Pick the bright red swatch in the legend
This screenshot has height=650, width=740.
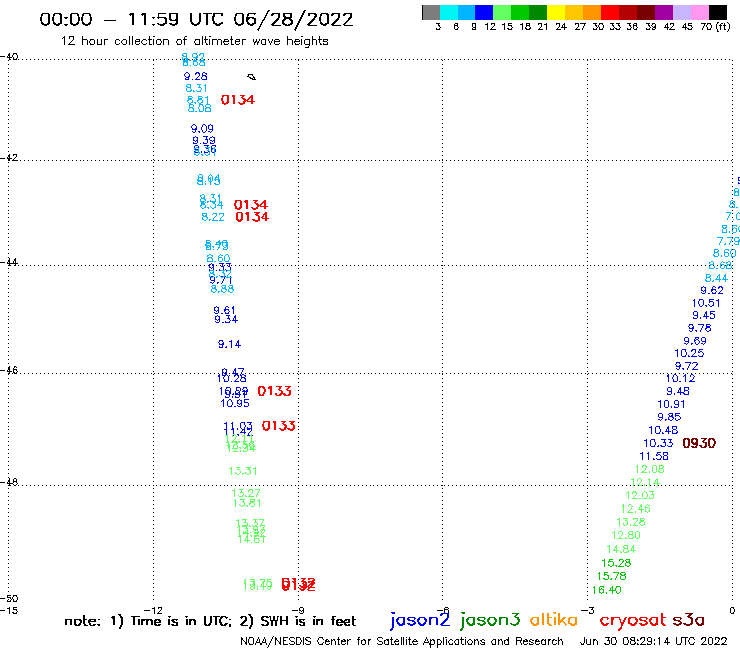[x=610, y=12]
